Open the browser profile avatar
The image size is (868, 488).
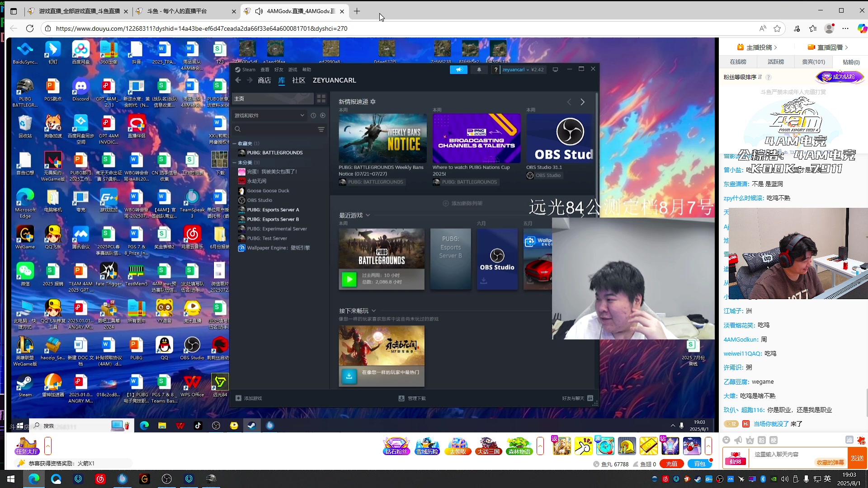(x=829, y=28)
